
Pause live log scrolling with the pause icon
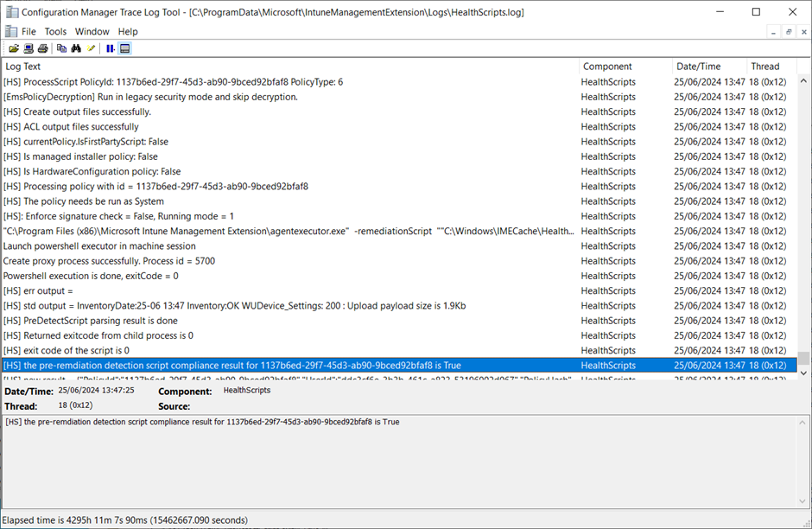(109, 48)
